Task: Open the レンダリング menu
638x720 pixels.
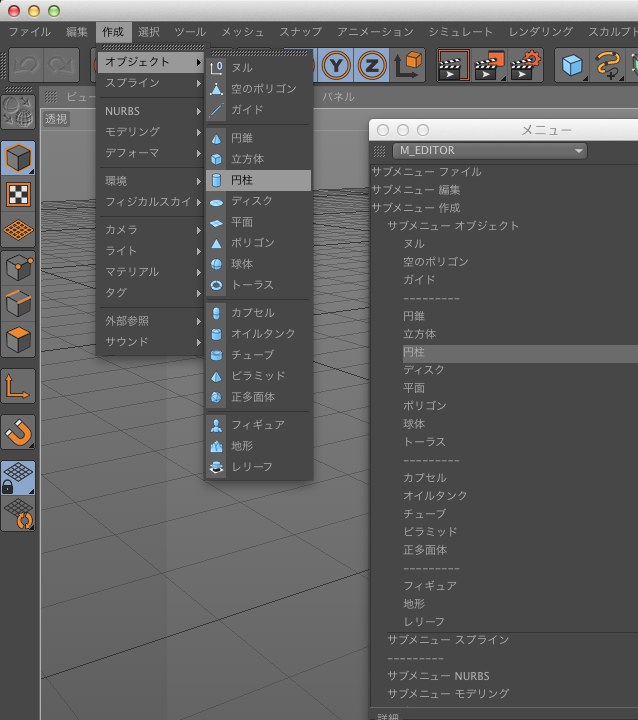Action: click(x=540, y=32)
